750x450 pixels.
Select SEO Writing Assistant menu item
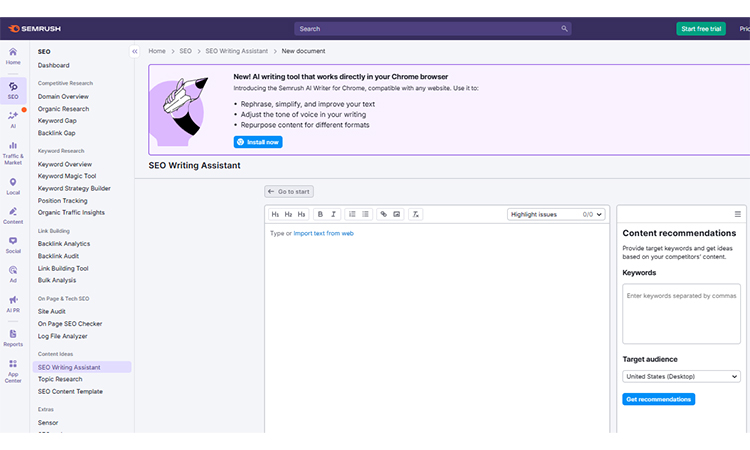coord(82,367)
